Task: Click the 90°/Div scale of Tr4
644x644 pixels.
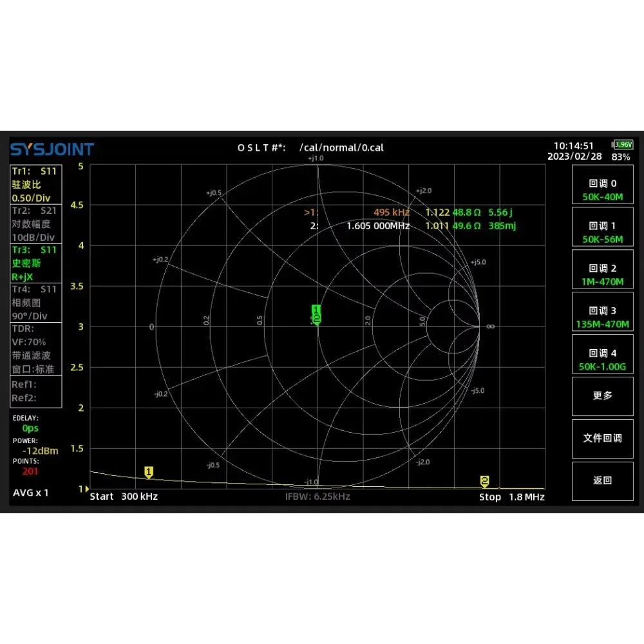Action: pyautogui.click(x=29, y=316)
